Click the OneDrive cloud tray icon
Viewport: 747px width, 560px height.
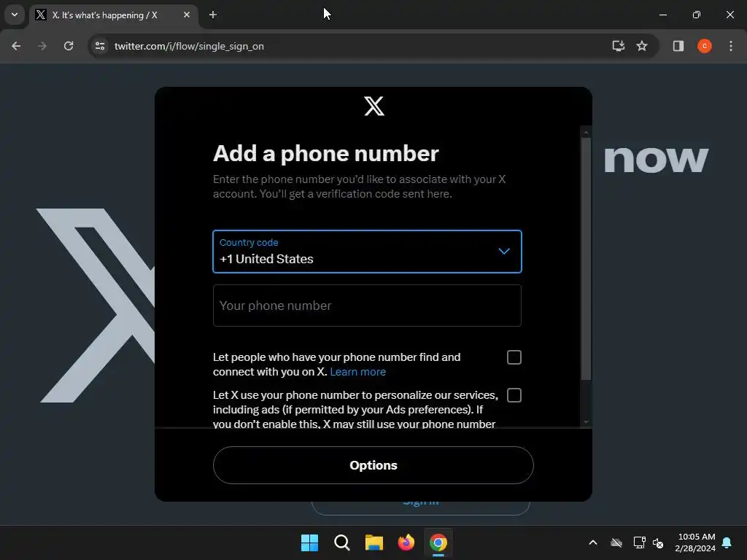pyautogui.click(x=616, y=542)
